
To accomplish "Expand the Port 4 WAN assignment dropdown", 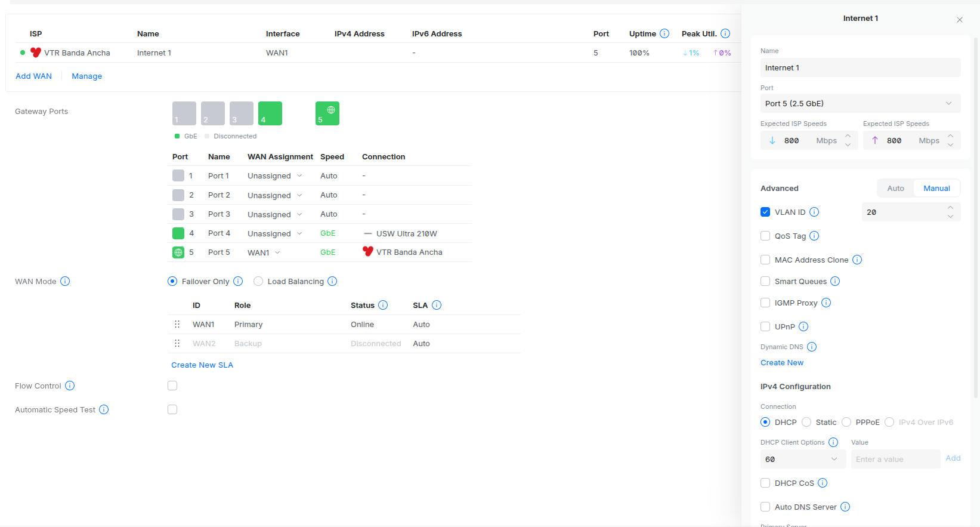I will point(275,233).
